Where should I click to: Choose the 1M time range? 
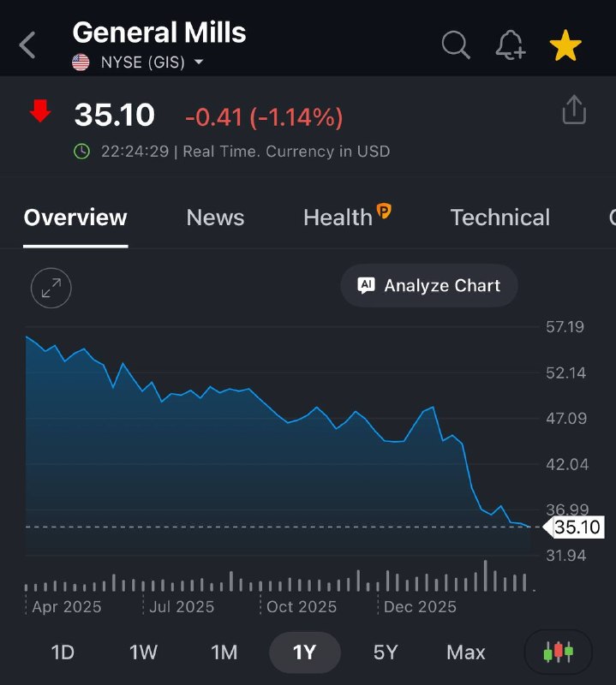tap(224, 652)
